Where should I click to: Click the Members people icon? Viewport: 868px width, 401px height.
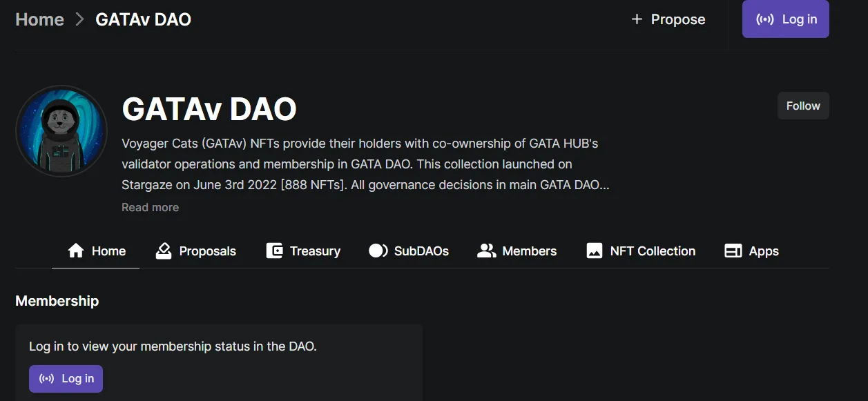tap(487, 251)
